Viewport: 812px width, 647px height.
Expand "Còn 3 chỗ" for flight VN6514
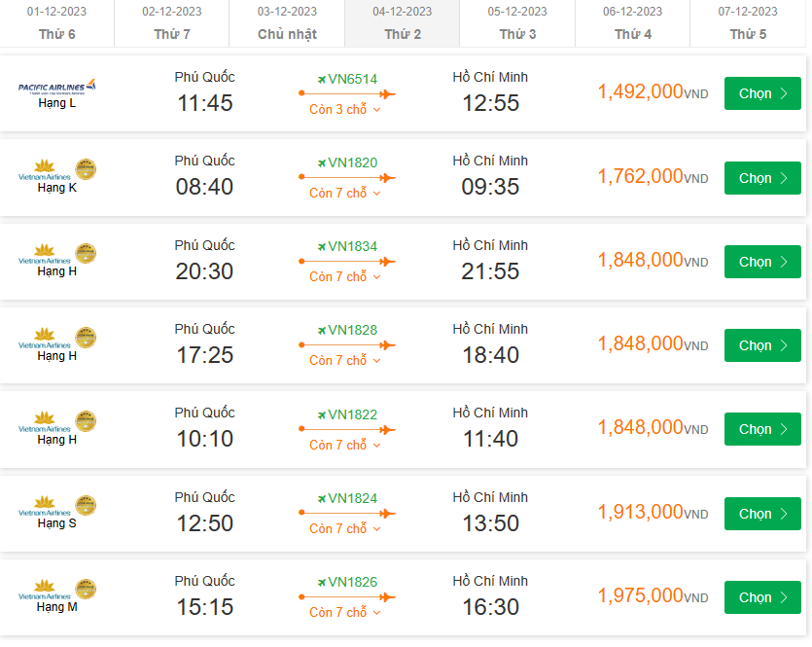(x=345, y=109)
